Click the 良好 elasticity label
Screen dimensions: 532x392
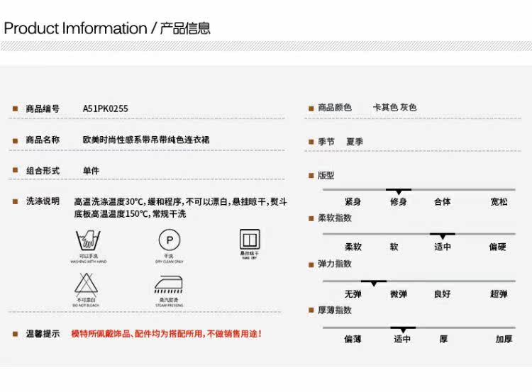point(443,293)
